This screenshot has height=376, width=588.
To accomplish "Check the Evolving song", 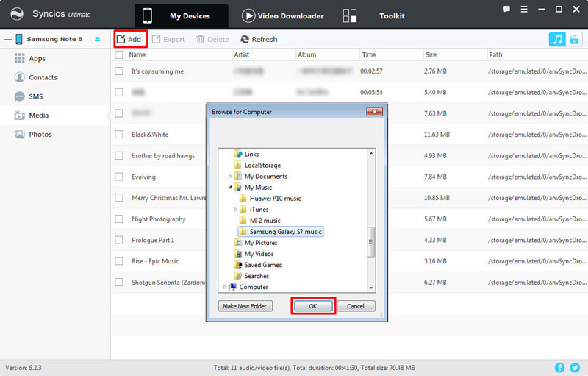I will pyautogui.click(x=119, y=177).
